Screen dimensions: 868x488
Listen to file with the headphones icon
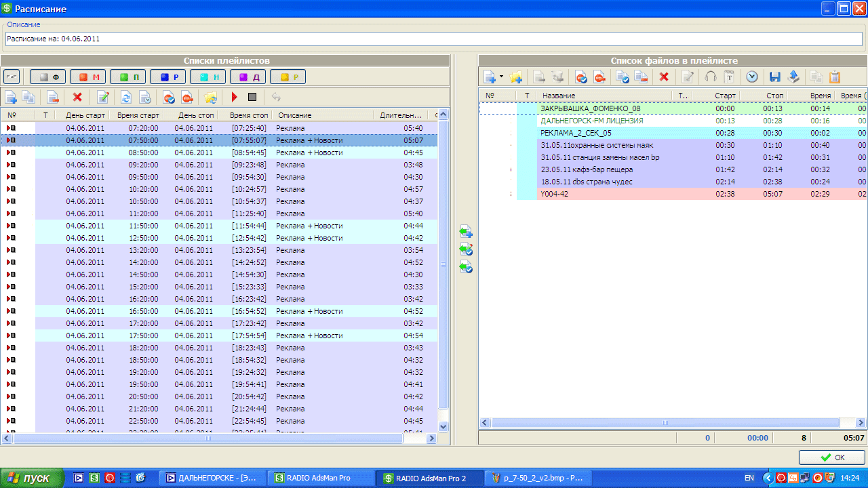click(711, 77)
